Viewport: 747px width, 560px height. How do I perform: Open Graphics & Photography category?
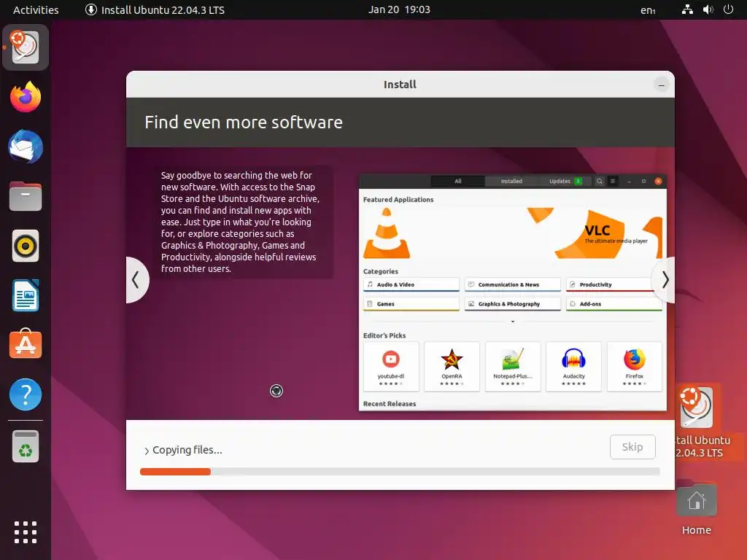pos(513,304)
